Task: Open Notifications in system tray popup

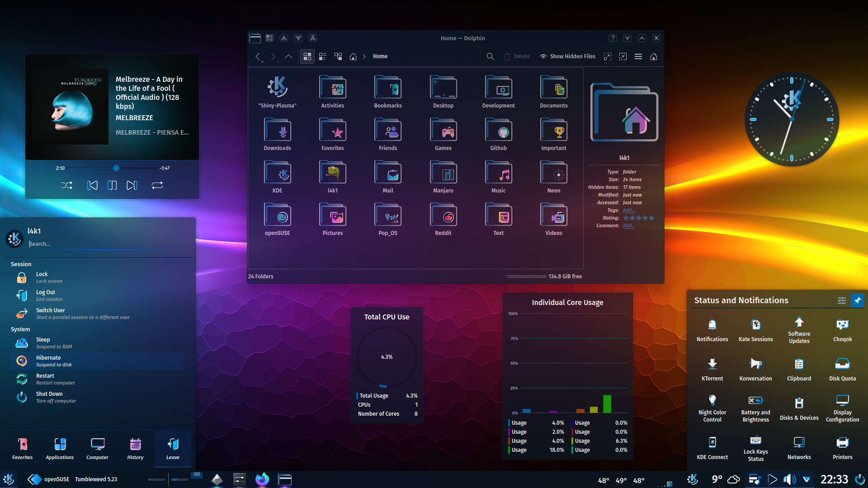Action: tap(712, 330)
